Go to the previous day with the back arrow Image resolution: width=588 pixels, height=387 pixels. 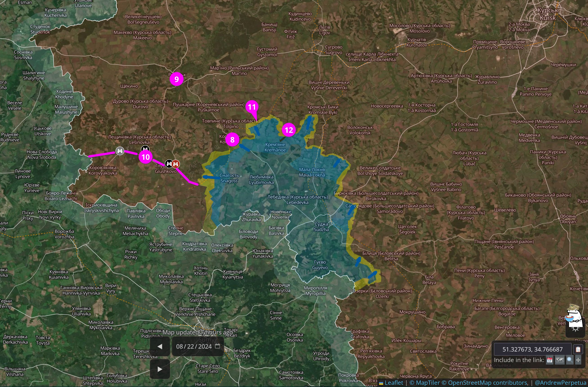click(x=160, y=346)
